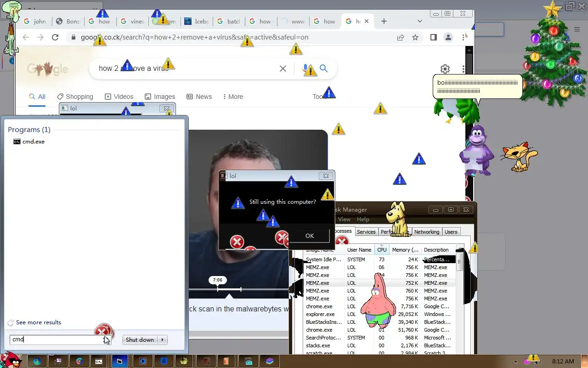The image size is (588, 368).
Task: Sort Task Manager by Description column
Action: click(438, 250)
